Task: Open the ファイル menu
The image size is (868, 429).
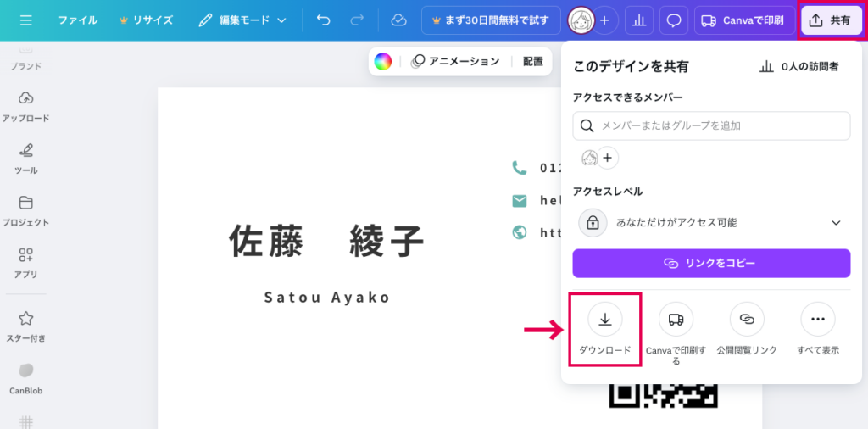Action: (78, 20)
